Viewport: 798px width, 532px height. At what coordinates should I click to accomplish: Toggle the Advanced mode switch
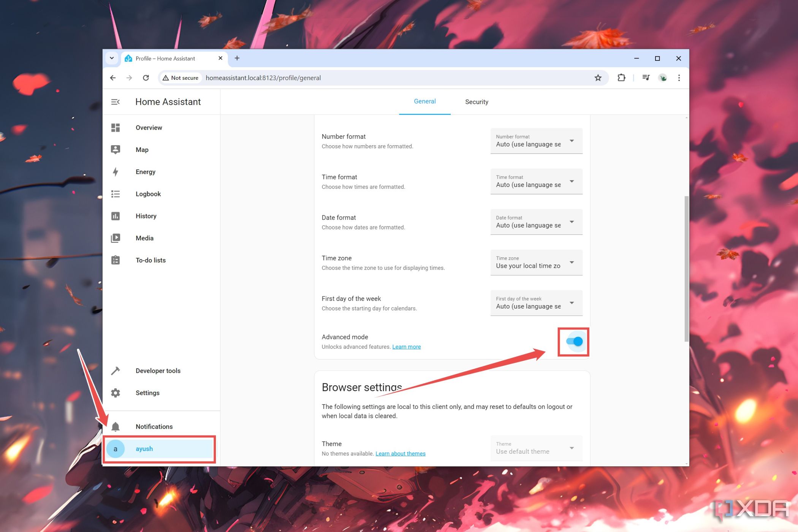pyautogui.click(x=573, y=341)
